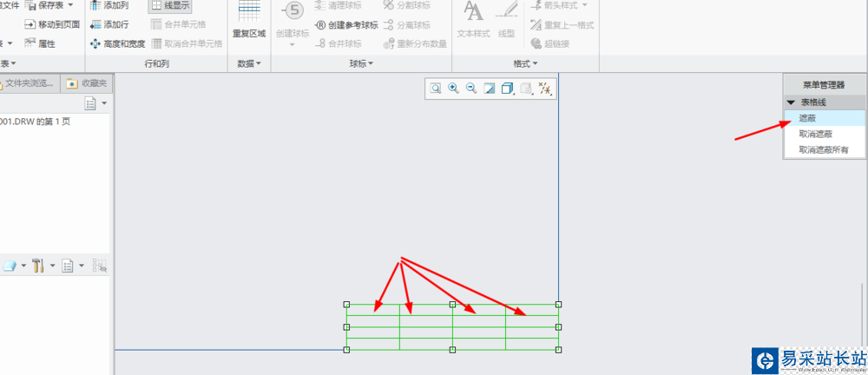Open dropdown arrow under 创建球标
Screen dimensions: 868x375
click(x=293, y=44)
